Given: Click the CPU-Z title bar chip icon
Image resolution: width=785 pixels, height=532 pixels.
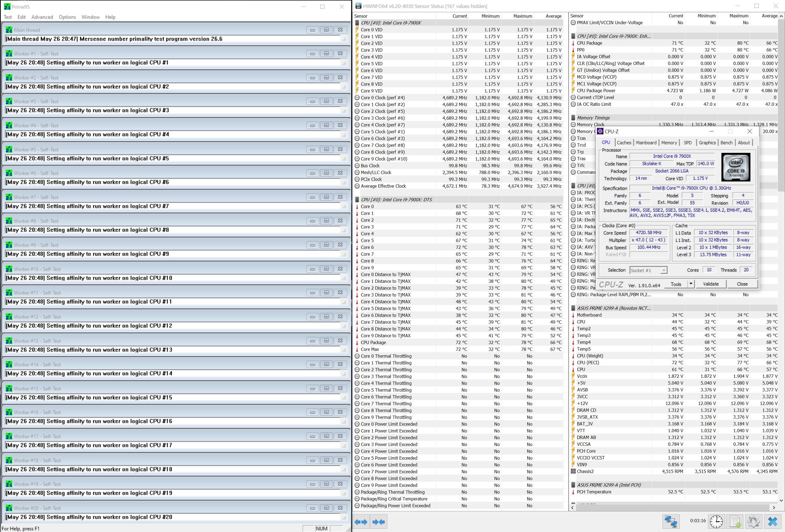Looking at the screenshot, I should 600,131.
